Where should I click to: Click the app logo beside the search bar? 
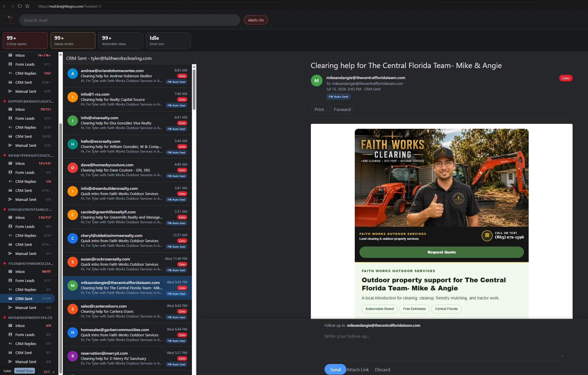click(10, 20)
